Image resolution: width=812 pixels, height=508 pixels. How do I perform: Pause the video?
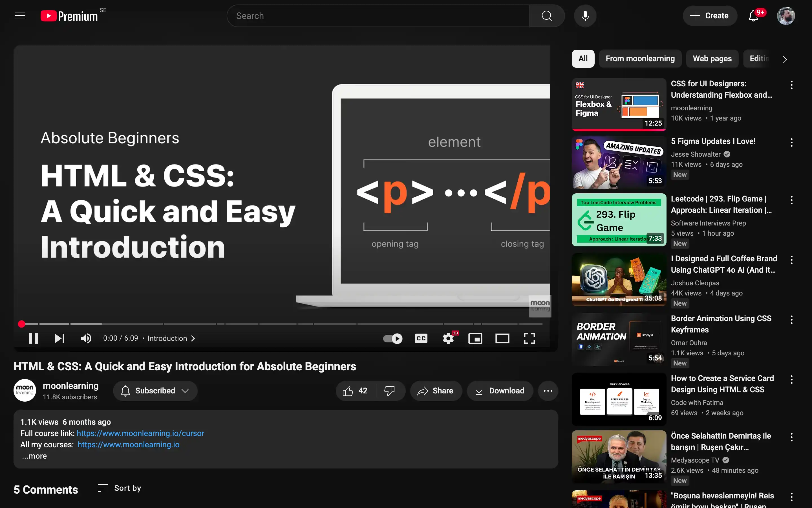33,338
